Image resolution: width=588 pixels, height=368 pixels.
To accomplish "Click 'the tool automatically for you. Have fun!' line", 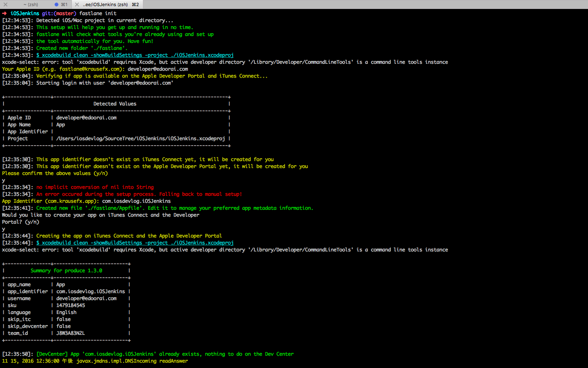I will pos(95,41).
